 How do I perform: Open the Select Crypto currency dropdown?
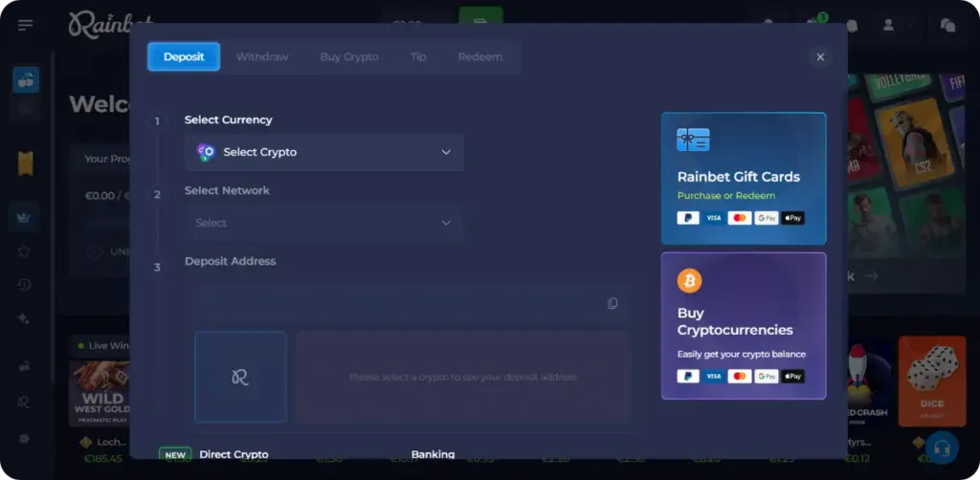(x=324, y=152)
